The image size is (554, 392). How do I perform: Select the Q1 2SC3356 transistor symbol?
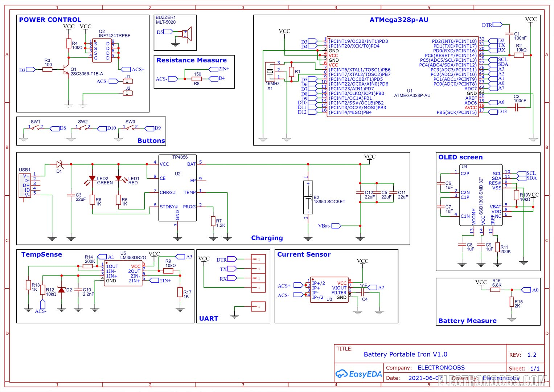(66, 70)
